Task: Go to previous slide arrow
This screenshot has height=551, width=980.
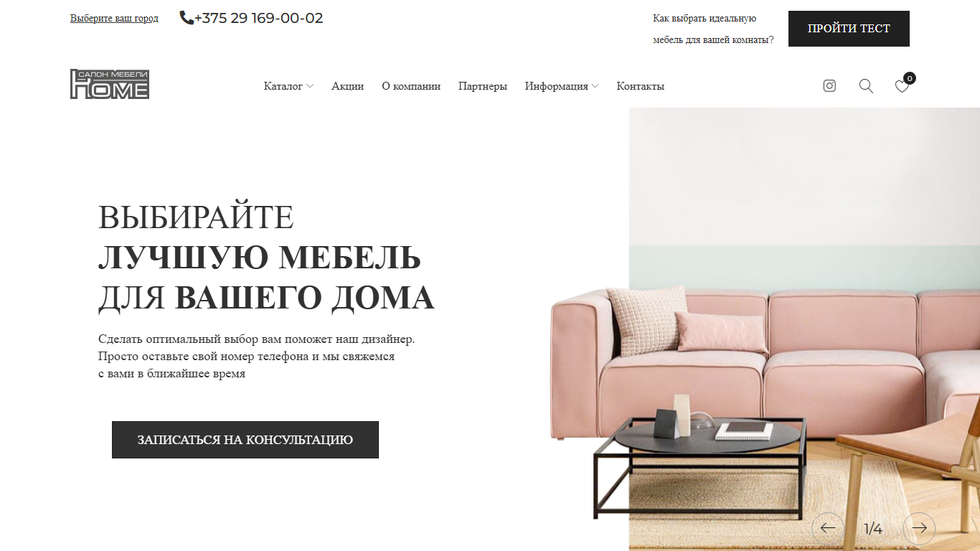Action: (x=828, y=529)
